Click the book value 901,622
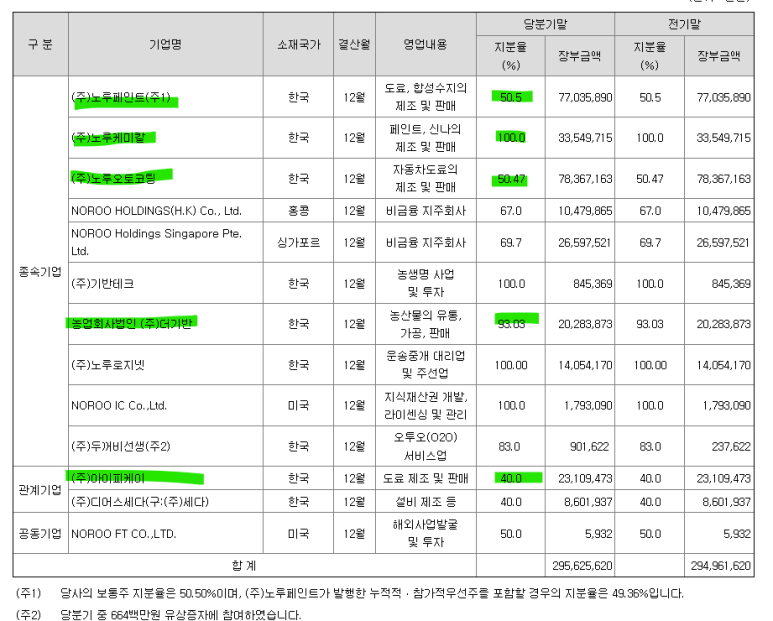The image size is (773, 621). click(589, 447)
